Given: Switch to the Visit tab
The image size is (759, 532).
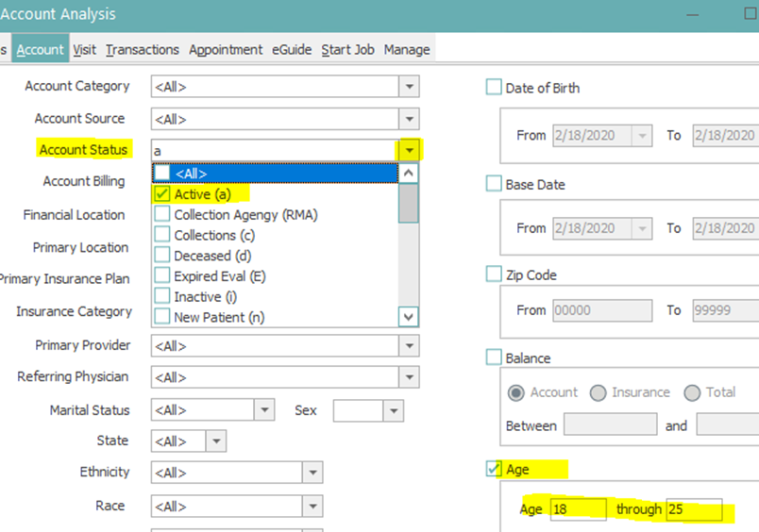Looking at the screenshot, I should pos(84,49).
